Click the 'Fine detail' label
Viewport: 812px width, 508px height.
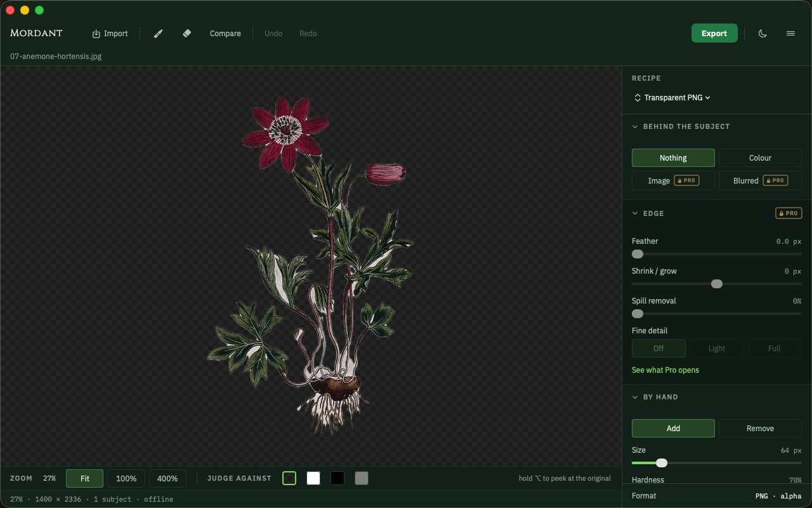650,331
